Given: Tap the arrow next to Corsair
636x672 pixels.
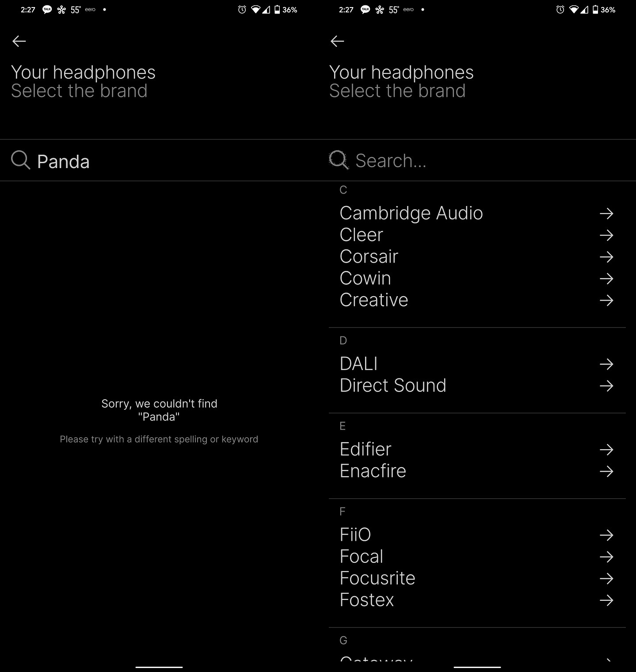Looking at the screenshot, I should click(x=606, y=257).
